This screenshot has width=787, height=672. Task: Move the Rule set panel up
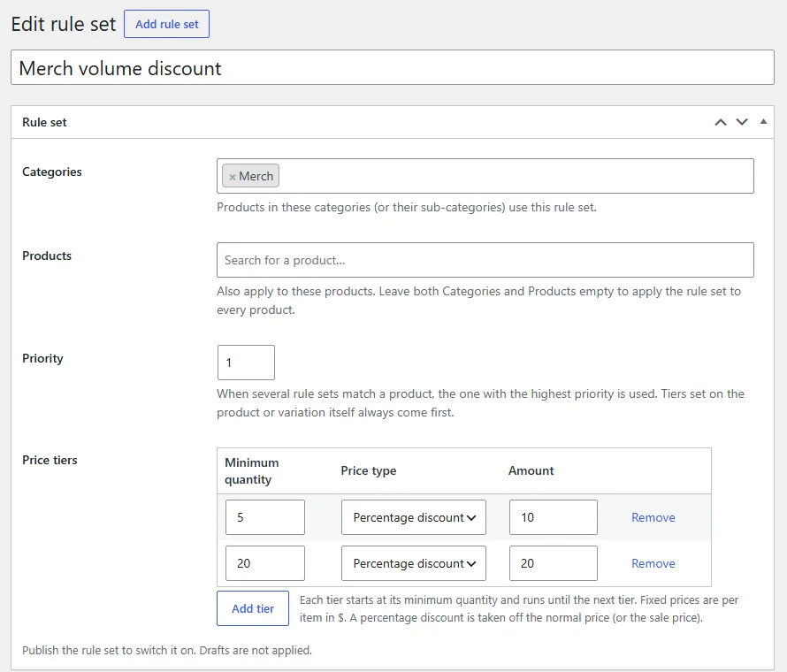click(x=721, y=122)
